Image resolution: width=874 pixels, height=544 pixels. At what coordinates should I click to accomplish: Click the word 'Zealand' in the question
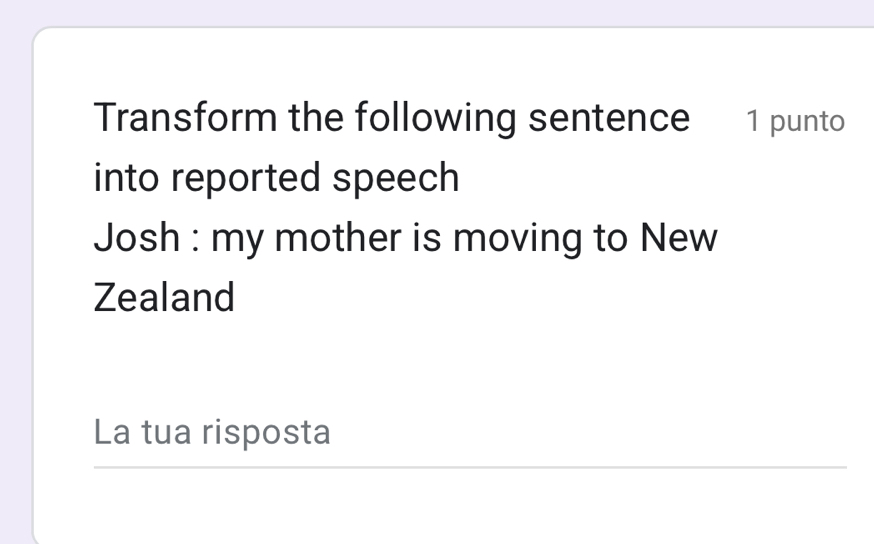[x=164, y=298]
